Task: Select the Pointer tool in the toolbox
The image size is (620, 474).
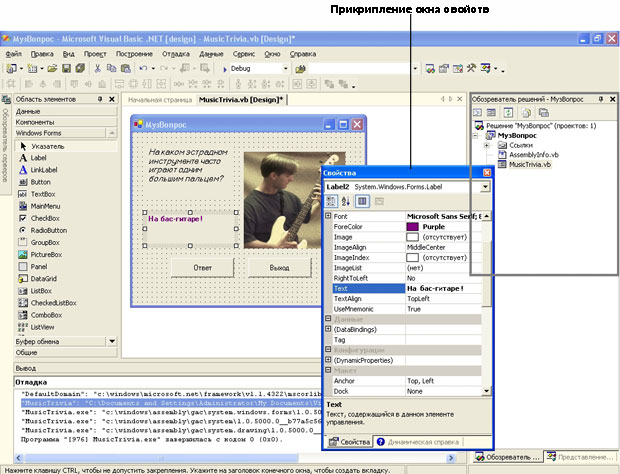Action: 46,146
